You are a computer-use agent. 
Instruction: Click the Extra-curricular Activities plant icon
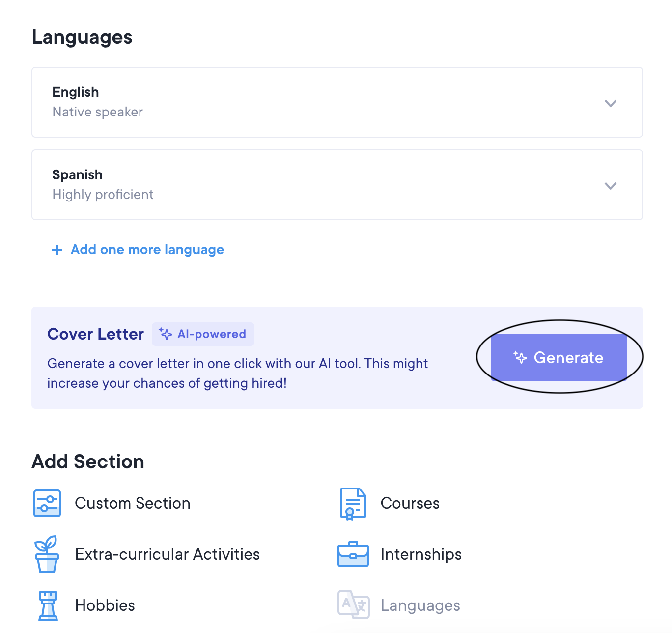point(47,554)
